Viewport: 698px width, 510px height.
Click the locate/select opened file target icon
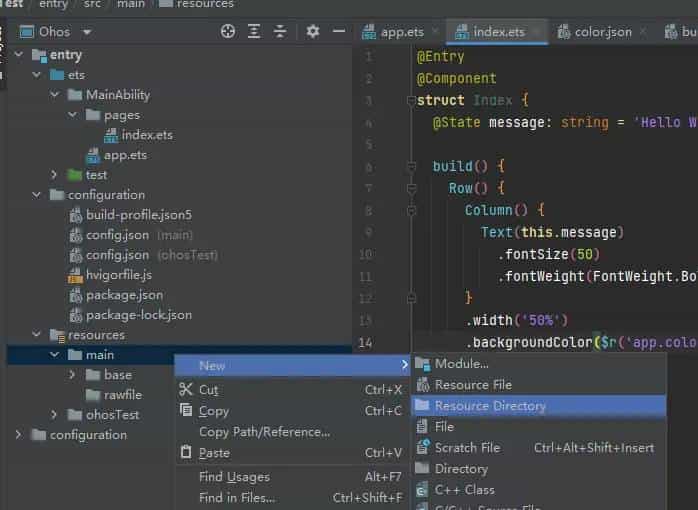tap(228, 32)
